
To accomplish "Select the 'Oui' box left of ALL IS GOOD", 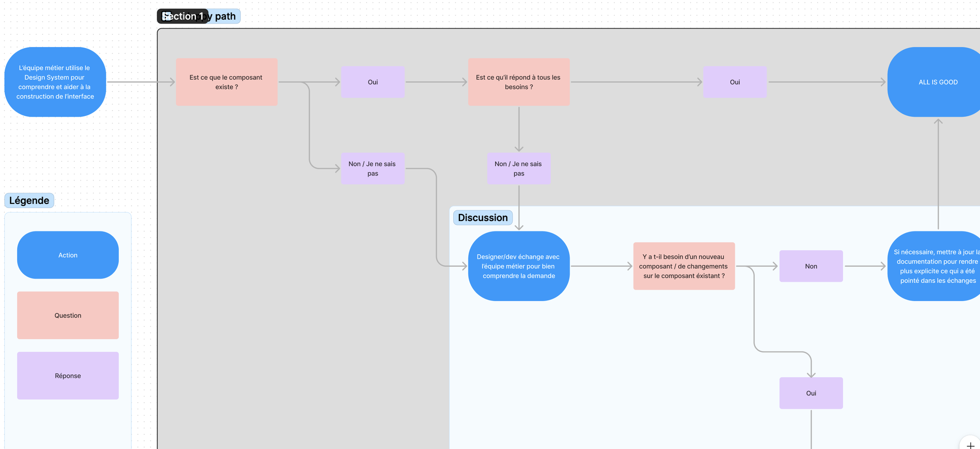I will click(x=735, y=82).
